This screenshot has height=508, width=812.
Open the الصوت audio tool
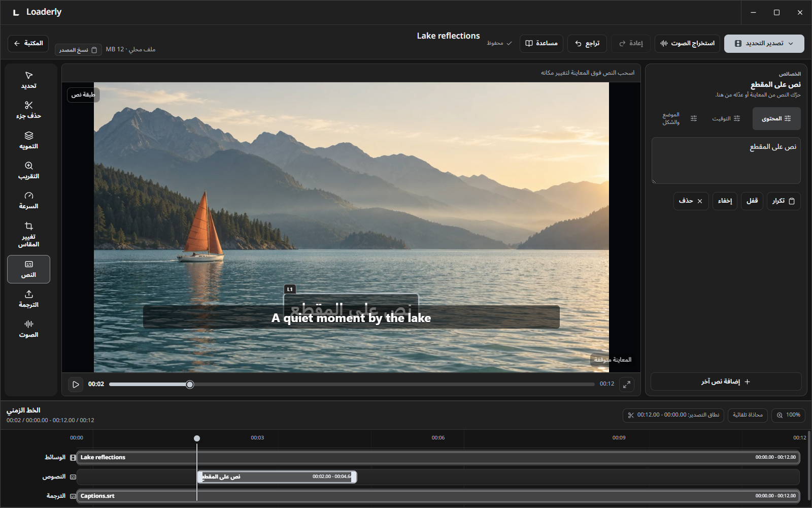pos(28,329)
